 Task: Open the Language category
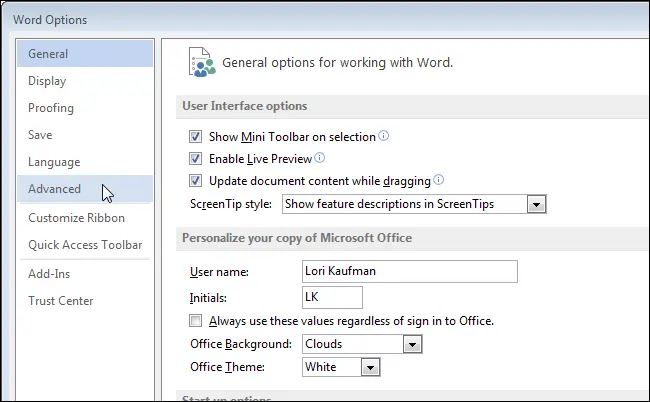pyautogui.click(x=85, y=162)
